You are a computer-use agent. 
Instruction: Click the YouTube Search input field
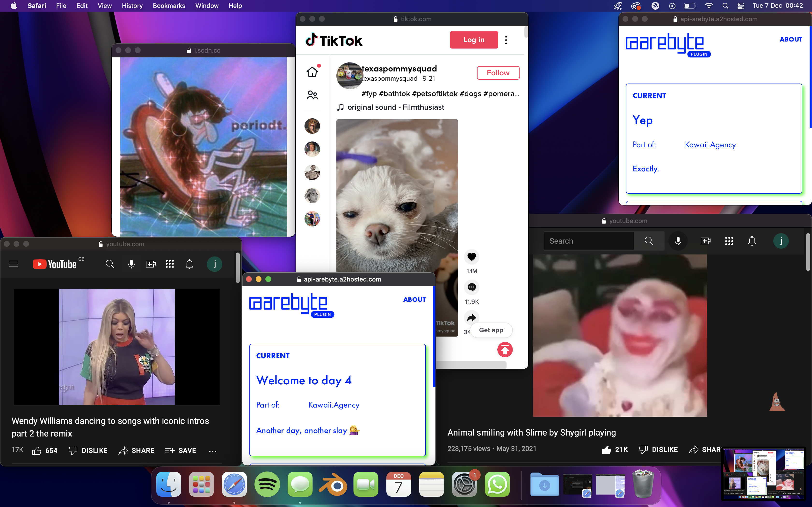[588, 241]
